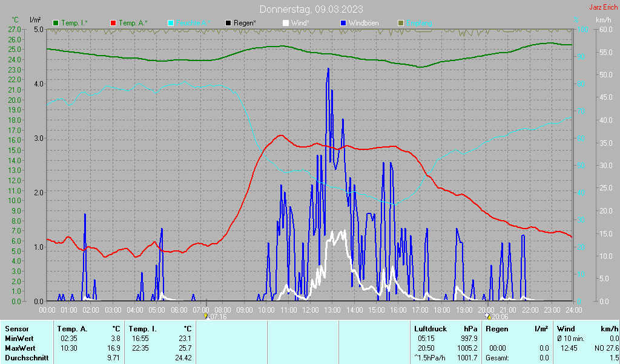The height and width of the screenshot is (364, 620).
Task: Click the pressure trend '^1.5hPa/h'
Action: point(430,358)
